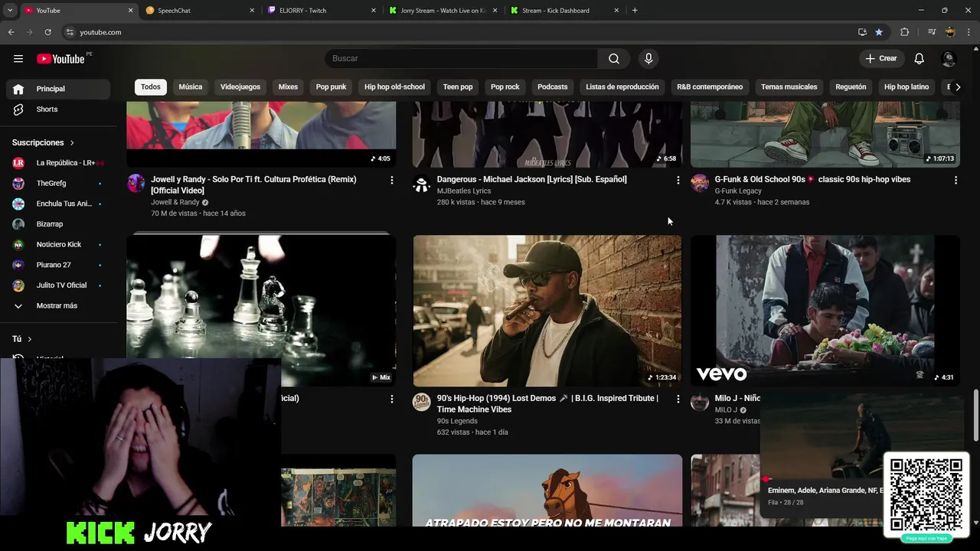
Task: Start voice search with the microphone icon
Action: tap(648, 59)
